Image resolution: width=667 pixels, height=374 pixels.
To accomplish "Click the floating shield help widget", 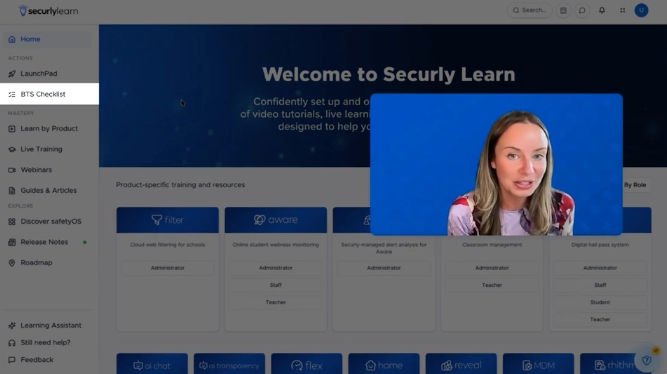I will point(647,360).
